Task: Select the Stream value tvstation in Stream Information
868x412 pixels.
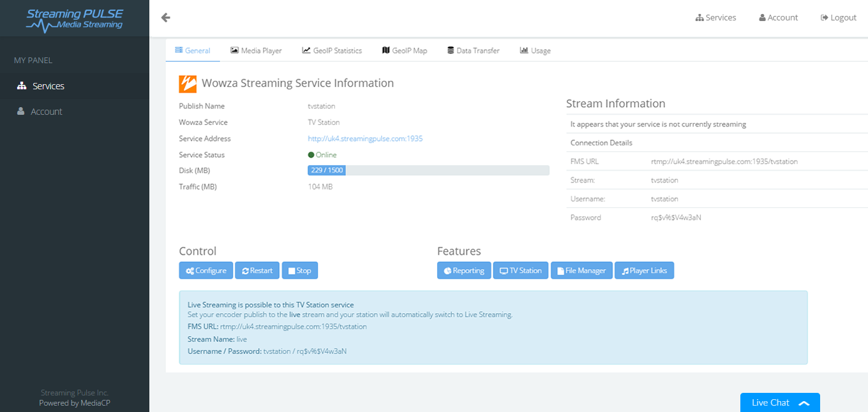Action: click(x=664, y=180)
